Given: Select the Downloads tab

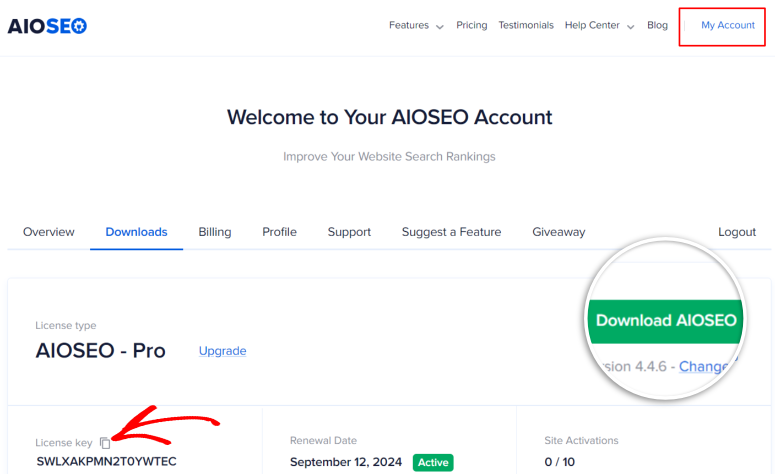Looking at the screenshot, I should 136,232.
